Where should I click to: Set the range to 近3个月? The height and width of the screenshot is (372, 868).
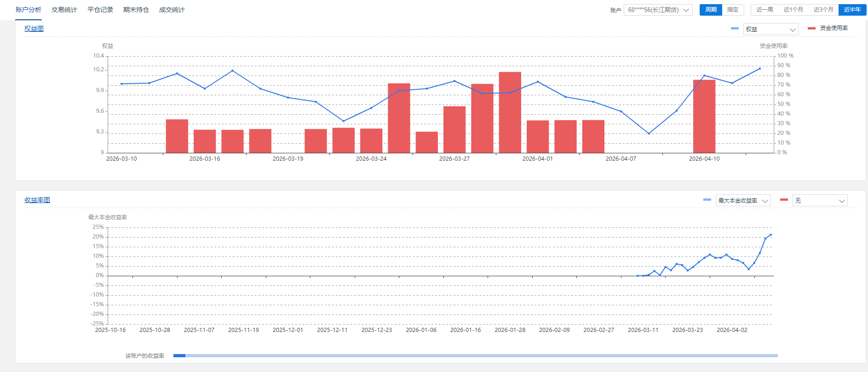coord(823,10)
